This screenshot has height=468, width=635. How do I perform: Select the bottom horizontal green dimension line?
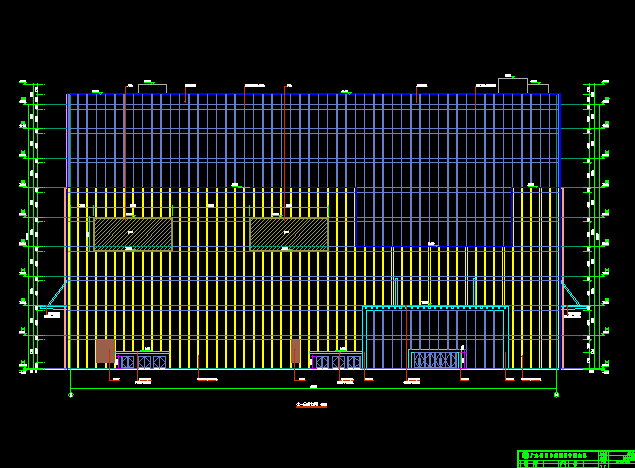tap(313, 388)
